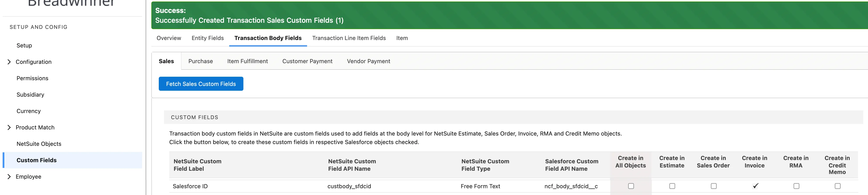This screenshot has height=195, width=868.
Task: Click the Free Form Text type cell
Action: tap(480, 186)
